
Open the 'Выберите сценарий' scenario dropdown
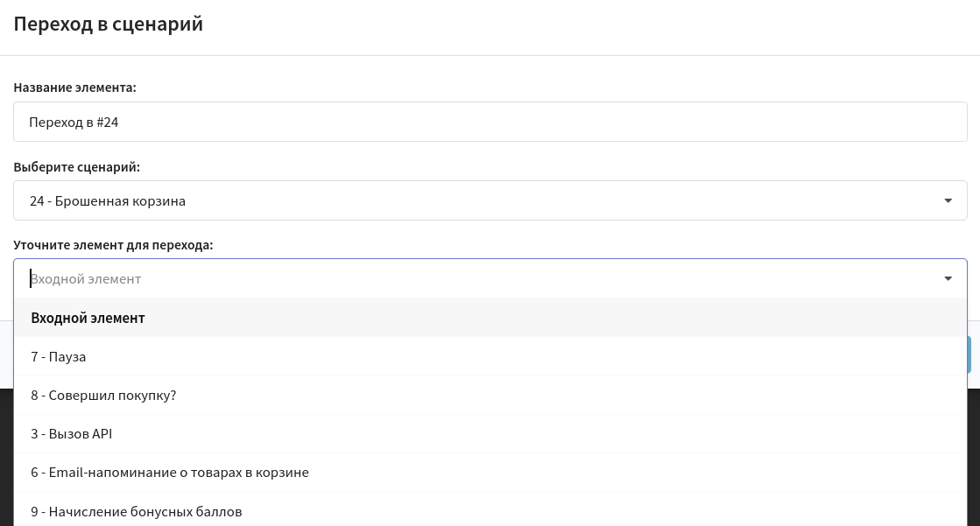pyautogui.click(x=490, y=200)
